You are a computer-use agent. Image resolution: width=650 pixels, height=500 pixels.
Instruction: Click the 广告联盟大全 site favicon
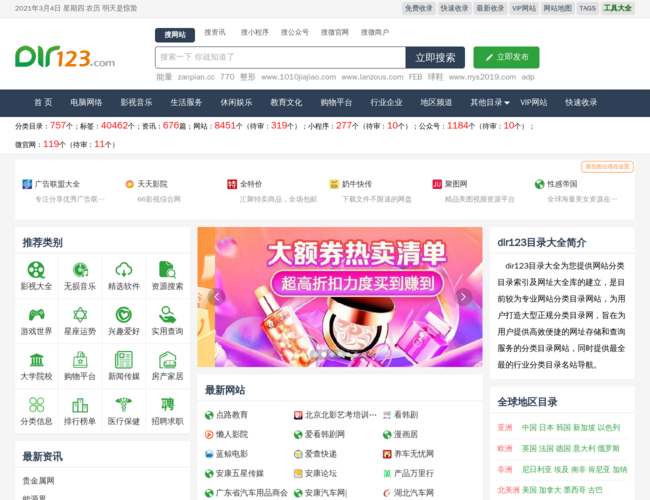click(27, 184)
